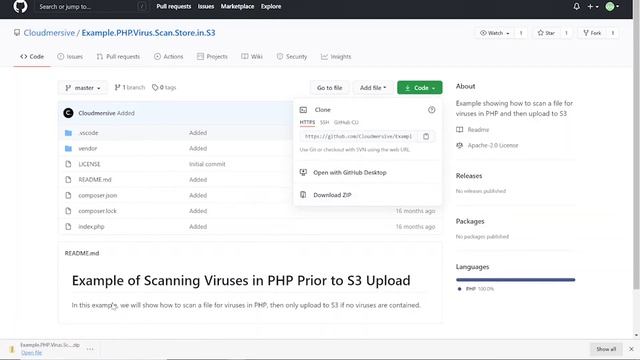Go to Pull requests in header
Viewport: 640px width, 360px height.
click(x=173, y=7)
